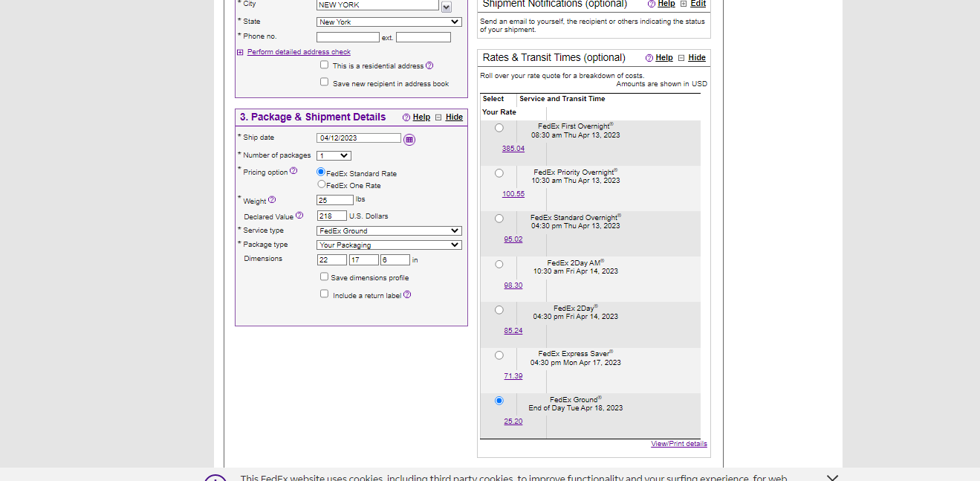This screenshot has width=980, height=481.
Task: Select FedEx Standard Rate pricing option
Action: coord(321,172)
